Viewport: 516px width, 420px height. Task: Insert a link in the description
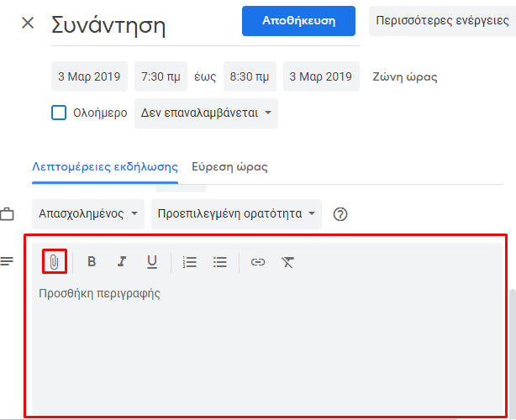click(x=258, y=262)
